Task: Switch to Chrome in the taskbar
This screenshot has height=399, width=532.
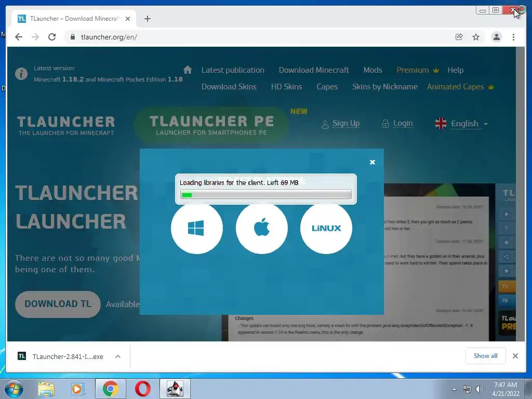Action: tap(111, 389)
